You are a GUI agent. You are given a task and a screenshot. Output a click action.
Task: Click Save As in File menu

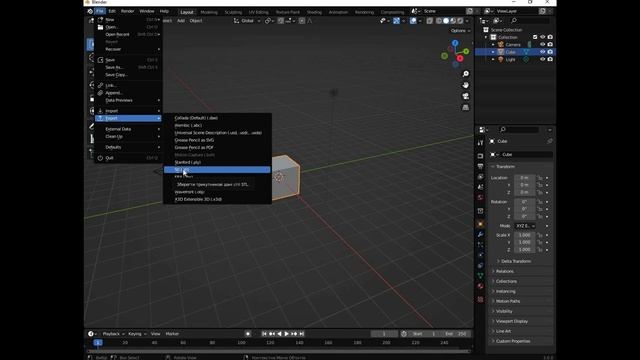click(128, 67)
